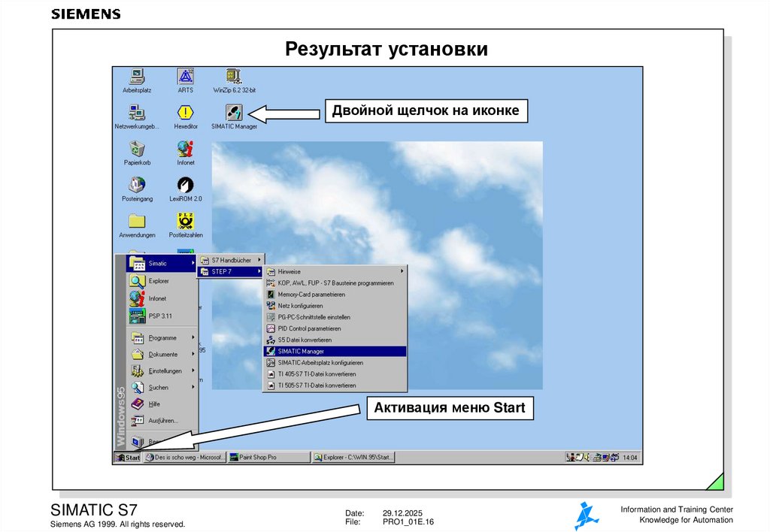This screenshot has width=770, height=532.
Task: Open SIMATIC Manager from the desktop
Action: [x=234, y=113]
